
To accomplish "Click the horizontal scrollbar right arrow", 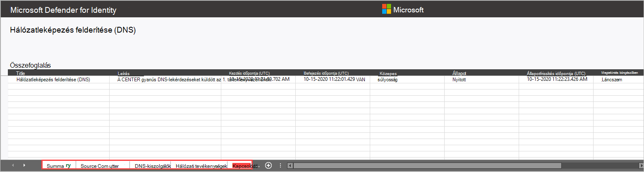I will point(641,165).
